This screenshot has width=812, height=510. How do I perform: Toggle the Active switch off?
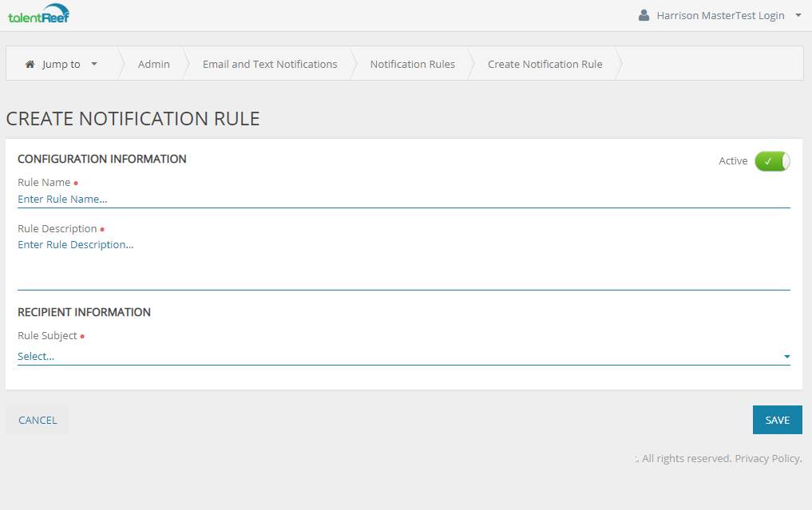click(x=771, y=161)
